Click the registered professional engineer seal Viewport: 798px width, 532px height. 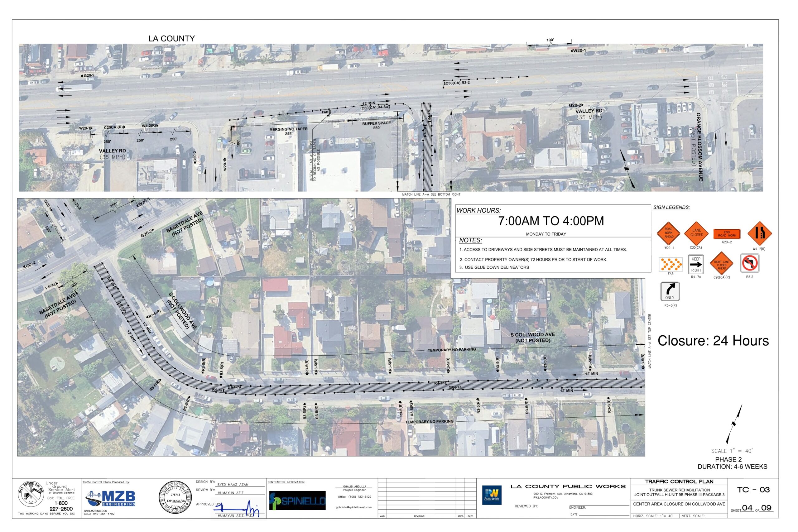175,497
